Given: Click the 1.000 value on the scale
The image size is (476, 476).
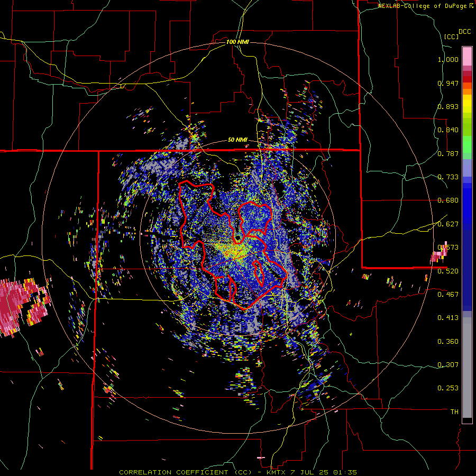Looking at the screenshot, I should [x=448, y=59].
